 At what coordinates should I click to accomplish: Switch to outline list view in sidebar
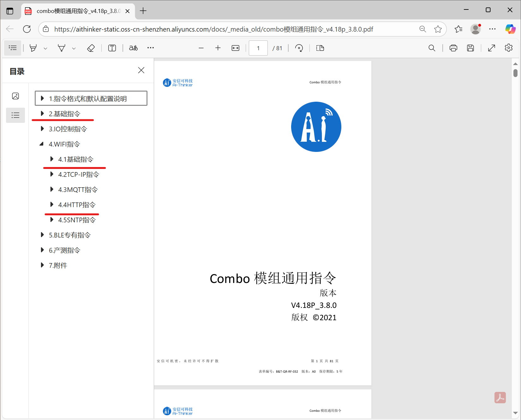pos(15,115)
